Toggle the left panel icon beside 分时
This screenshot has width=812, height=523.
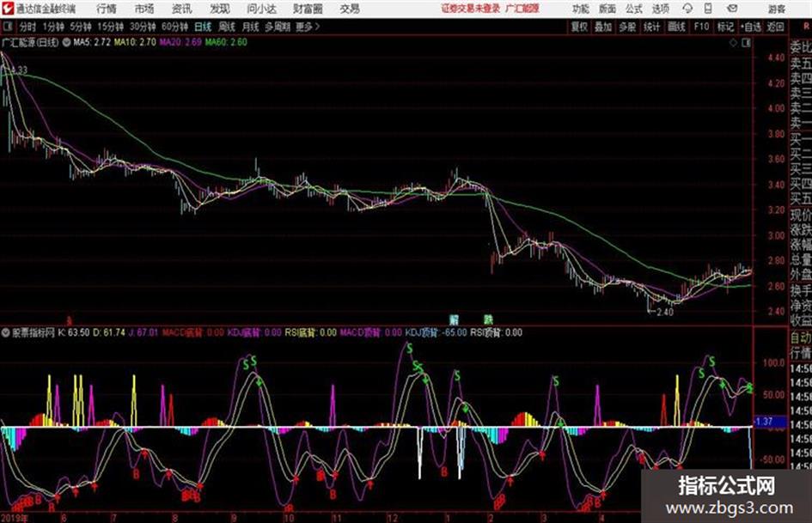click(8, 27)
